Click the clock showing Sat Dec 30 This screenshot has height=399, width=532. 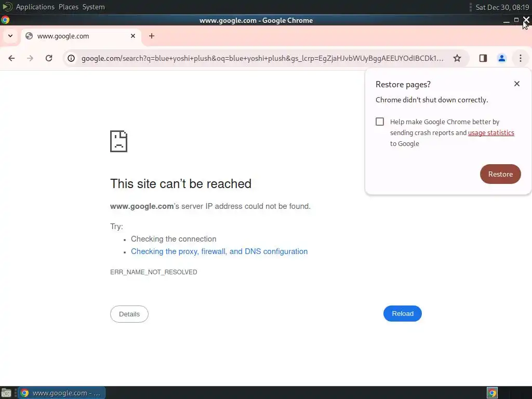tap(502, 7)
